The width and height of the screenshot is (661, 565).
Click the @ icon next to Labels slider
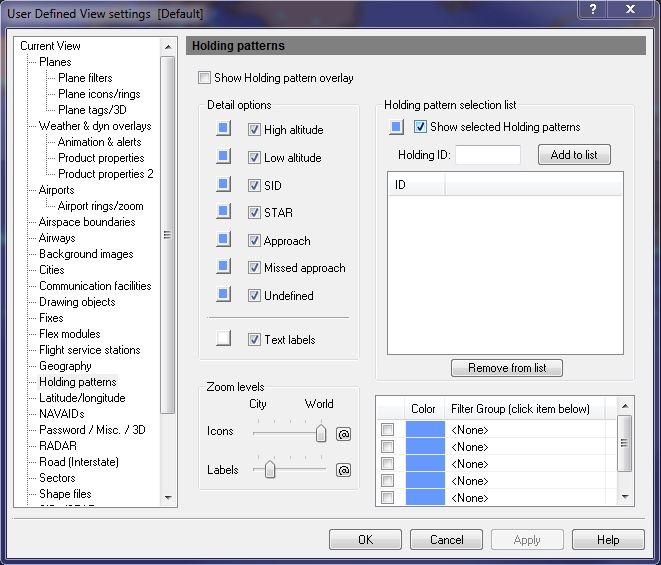tap(343, 470)
